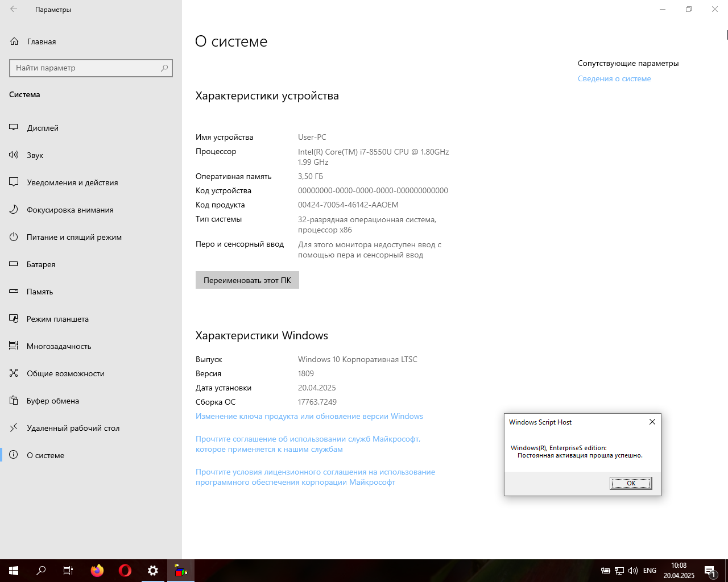Click the battery tray icon
This screenshot has width=728, height=582.
tap(606, 571)
